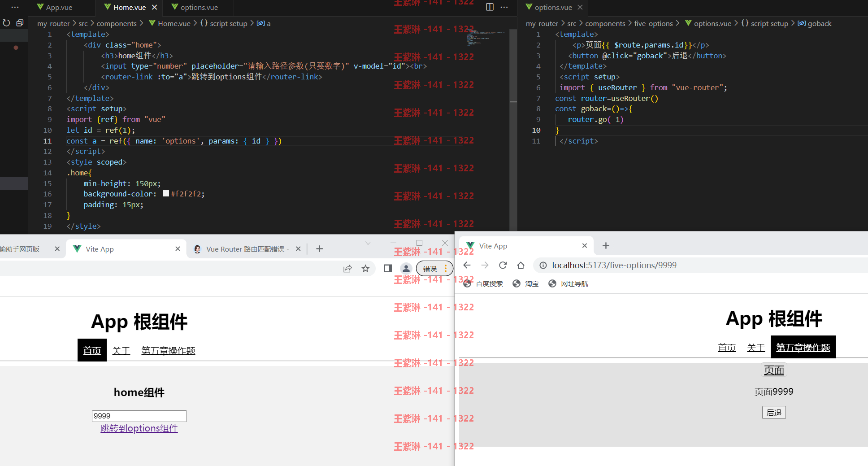
Task: Click src breadcrumb in right editor
Action: pyautogui.click(x=572, y=23)
